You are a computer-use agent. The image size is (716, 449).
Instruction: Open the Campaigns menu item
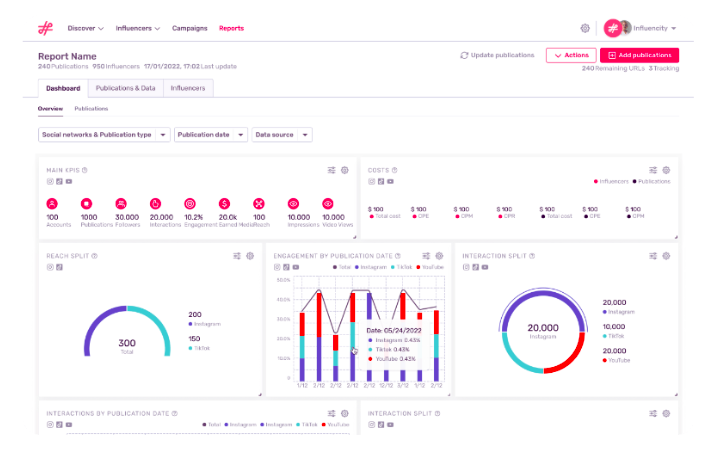click(x=189, y=28)
